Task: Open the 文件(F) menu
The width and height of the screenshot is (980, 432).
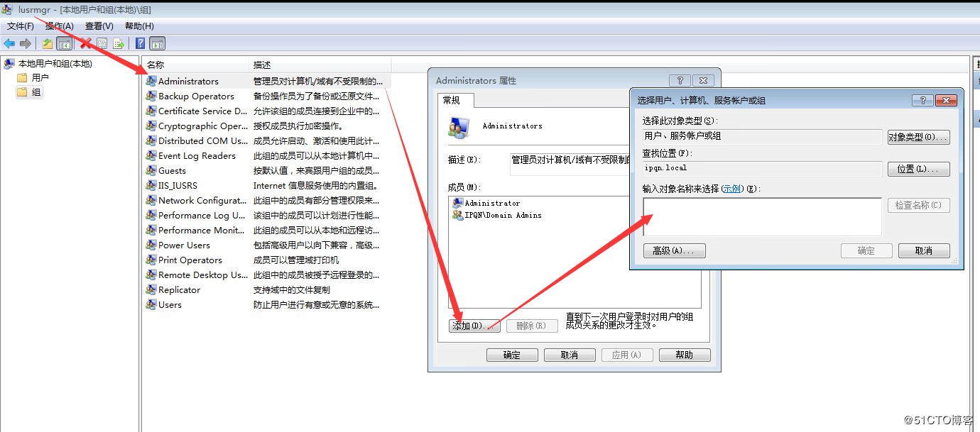Action: tap(21, 26)
